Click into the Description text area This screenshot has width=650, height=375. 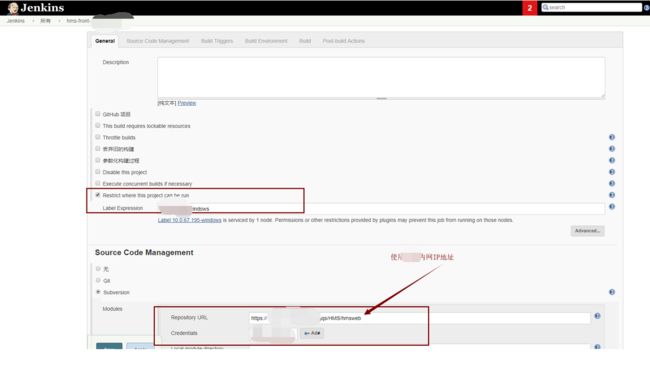click(x=381, y=78)
